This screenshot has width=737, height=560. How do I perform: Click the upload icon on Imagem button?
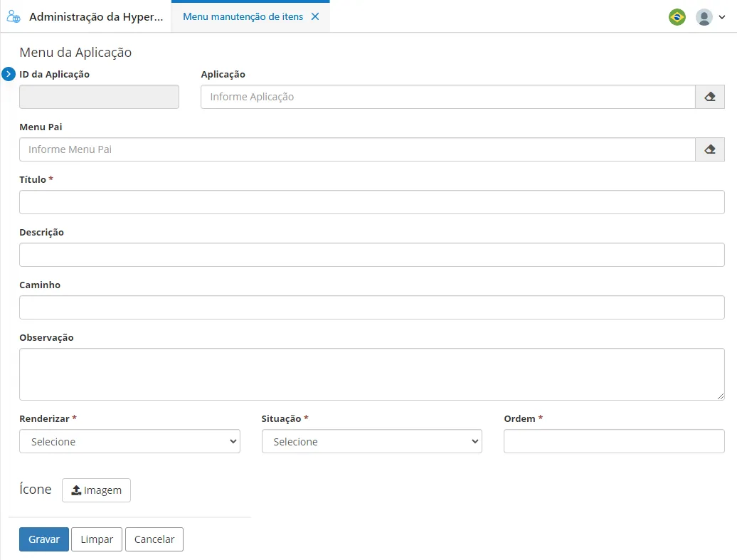pos(76,490)
